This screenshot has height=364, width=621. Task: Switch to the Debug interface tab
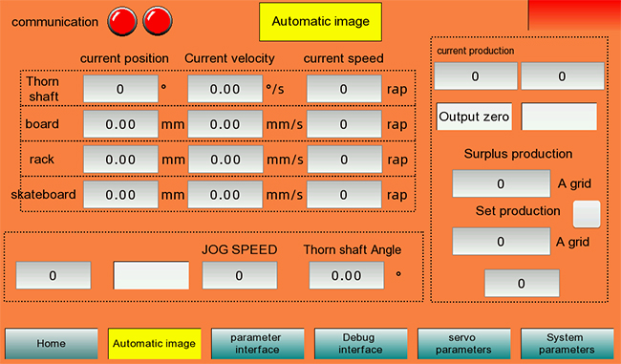tap(361, 343)
